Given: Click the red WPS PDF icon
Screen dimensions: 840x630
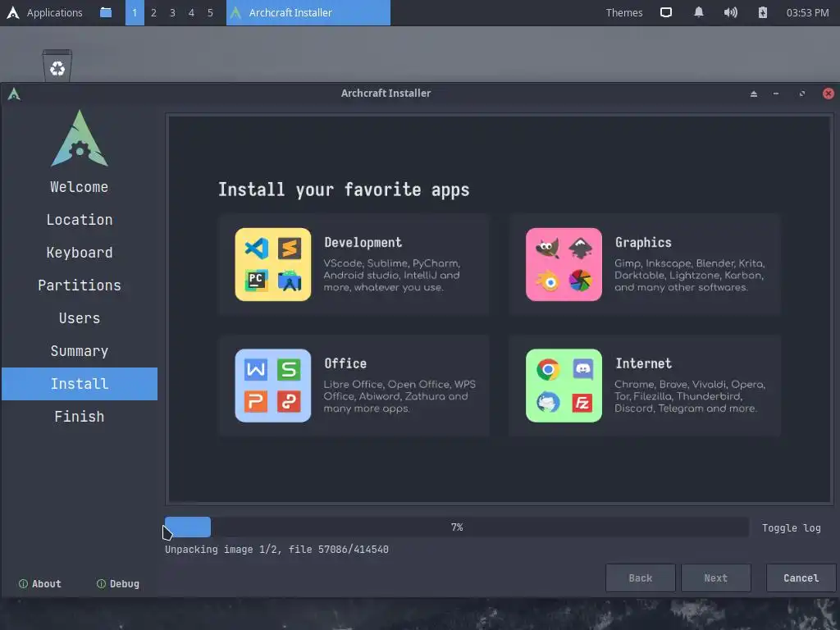Looking at the screenshot, I should 290,402.
